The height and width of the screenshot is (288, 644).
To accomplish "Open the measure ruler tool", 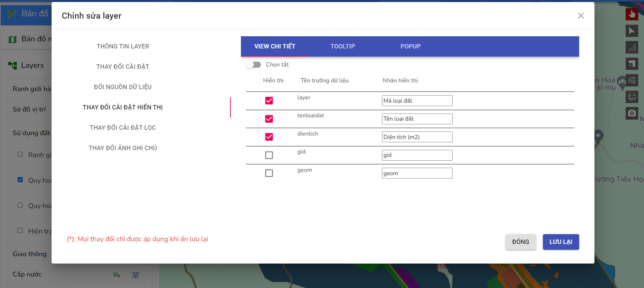I will coord(632,47).
